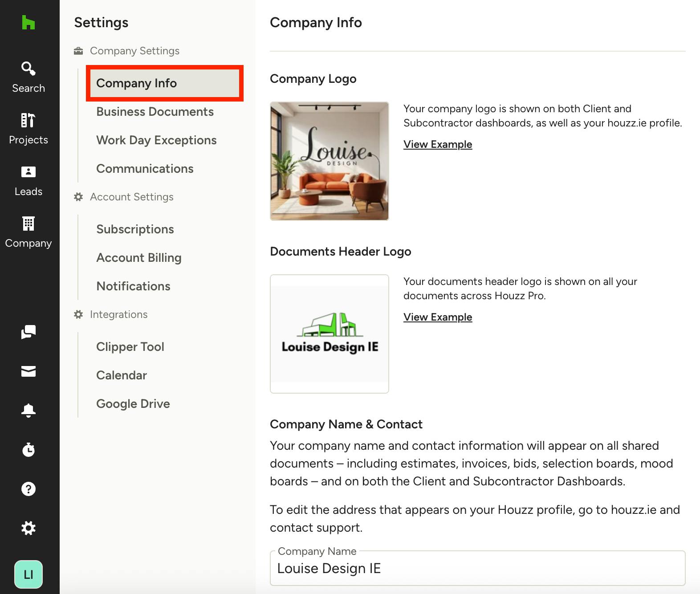700x594 pixels.
Task: Go to Account Billing settings
Action: pyautogui.click(x=139, y=258)
